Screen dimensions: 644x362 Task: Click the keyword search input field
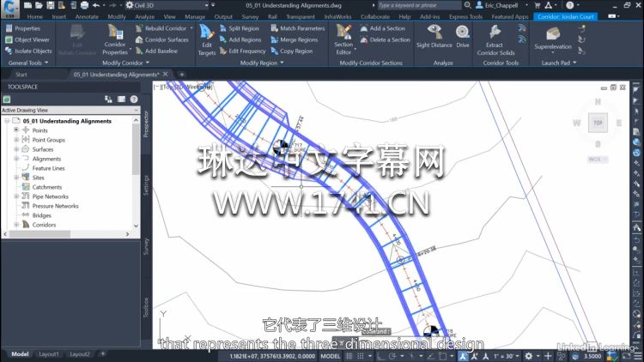click(x=419, y=5)
